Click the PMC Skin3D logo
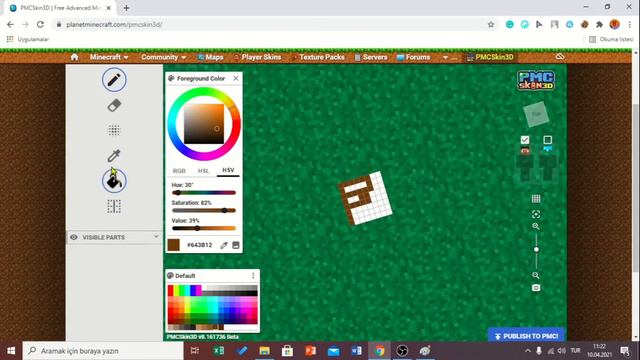This screenshot has height=360, width=640. click(x=536, y=80)
